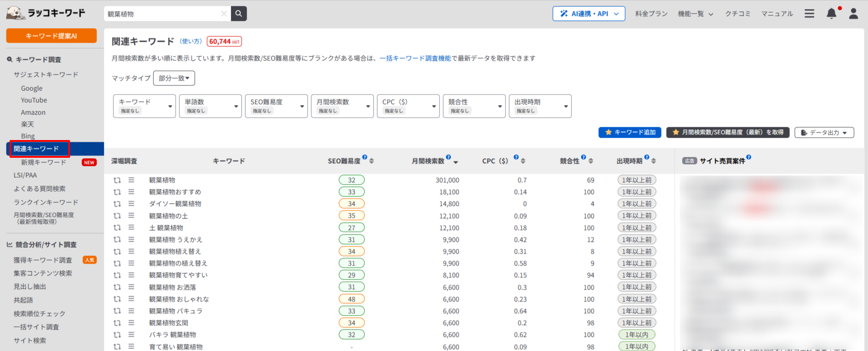Screen dimensions: 868x351
Task: Click the deep-dive retweet icon for 観葉植物おすすめ
Action: tap(117, 192)
